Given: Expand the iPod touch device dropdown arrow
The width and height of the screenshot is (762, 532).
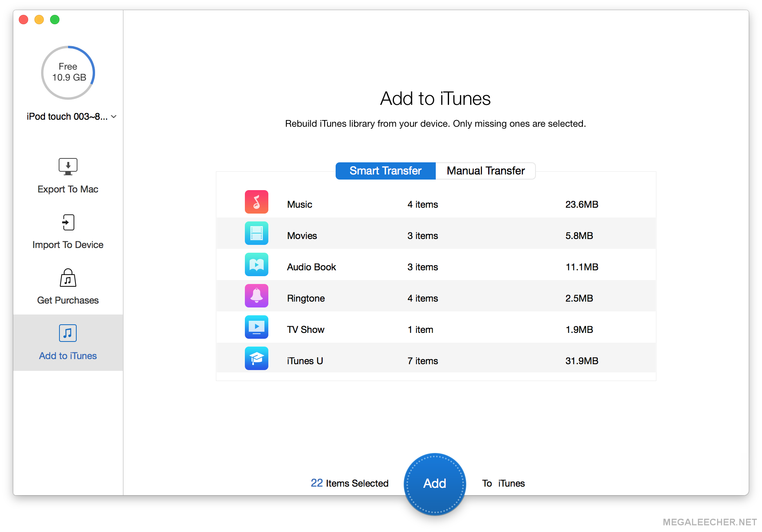Looking at the screenshot, I should [x=114, y=117].
